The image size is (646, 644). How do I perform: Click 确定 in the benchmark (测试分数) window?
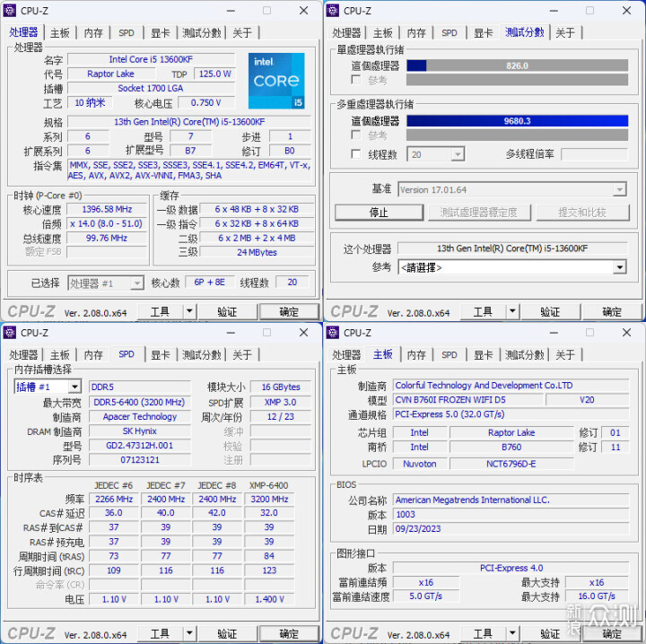612,312
